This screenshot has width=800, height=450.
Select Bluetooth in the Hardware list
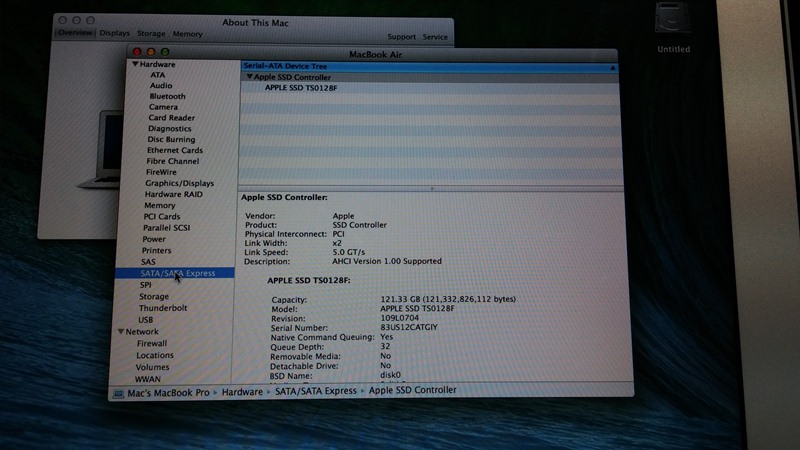click(x=167, y=97)
